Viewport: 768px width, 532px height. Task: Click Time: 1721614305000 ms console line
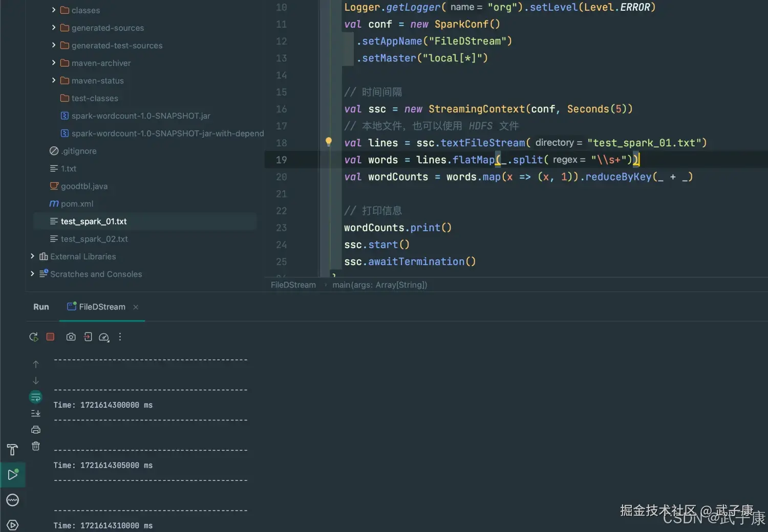(103, 465)
